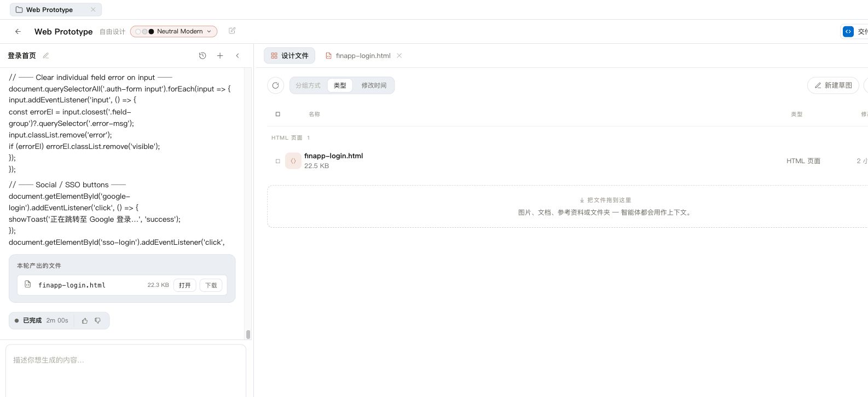Click the thumbs down icon

98,321
